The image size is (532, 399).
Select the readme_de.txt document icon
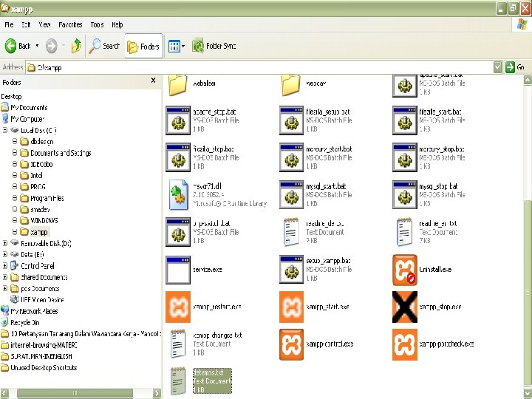[291, 232]
